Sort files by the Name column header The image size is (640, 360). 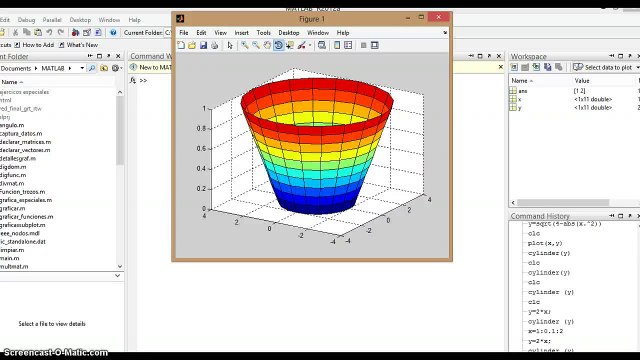[57, 82]
